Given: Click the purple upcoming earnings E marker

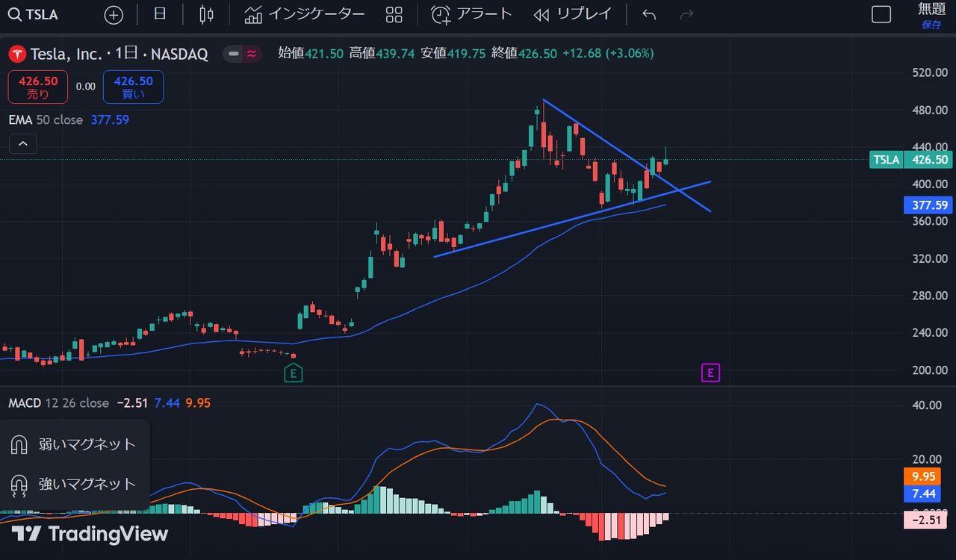Looking at the screenshot, I should [710, 373].
